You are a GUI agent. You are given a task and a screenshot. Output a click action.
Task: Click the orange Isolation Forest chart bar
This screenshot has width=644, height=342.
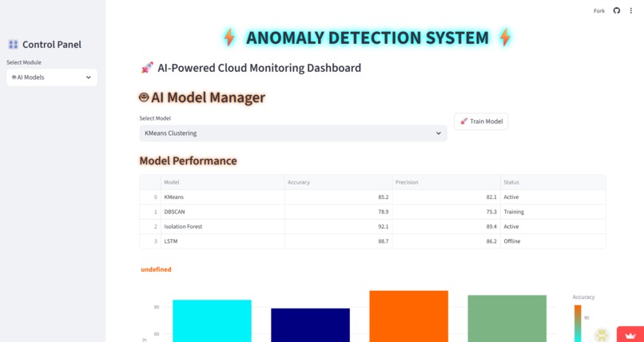tap(408, 316)
